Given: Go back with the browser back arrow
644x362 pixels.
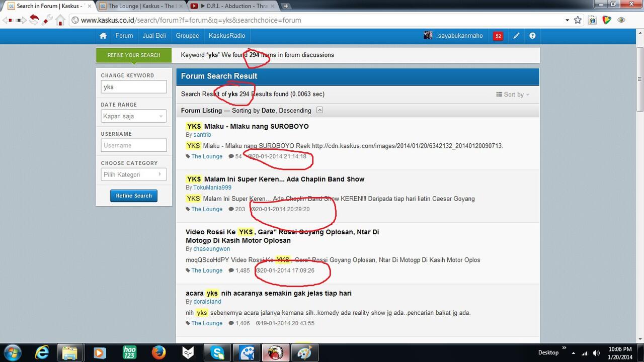Looking at the screenshot, I should click(x=8, y=20).
